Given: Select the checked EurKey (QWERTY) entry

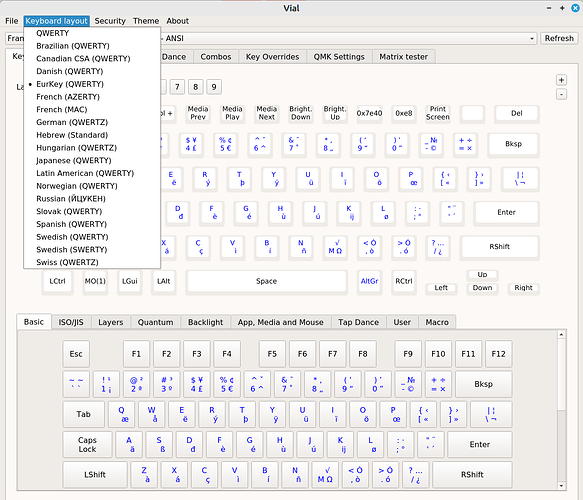Looking at the screenshot, I should (x=92, y=84).
